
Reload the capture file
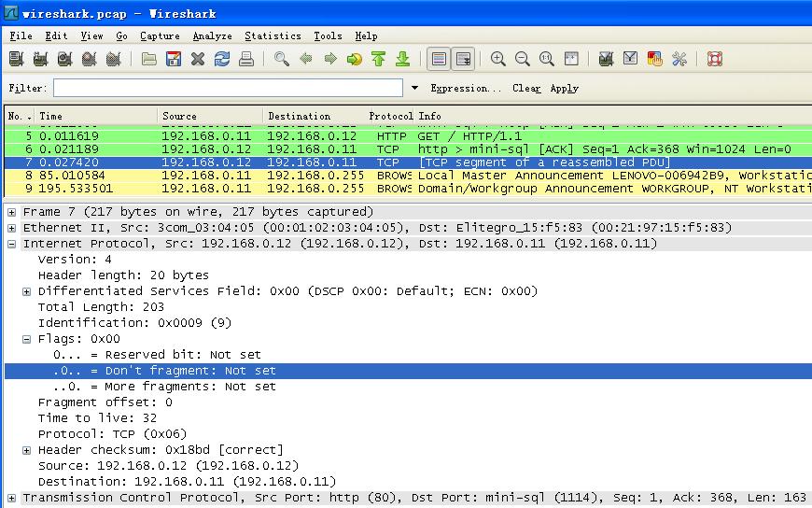point(222,59)
